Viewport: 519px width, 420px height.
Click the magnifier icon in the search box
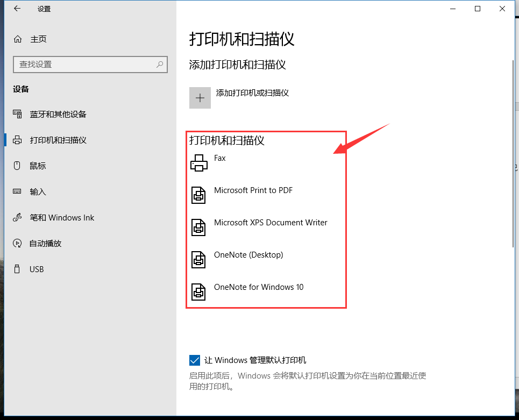(x=160, y=64)
